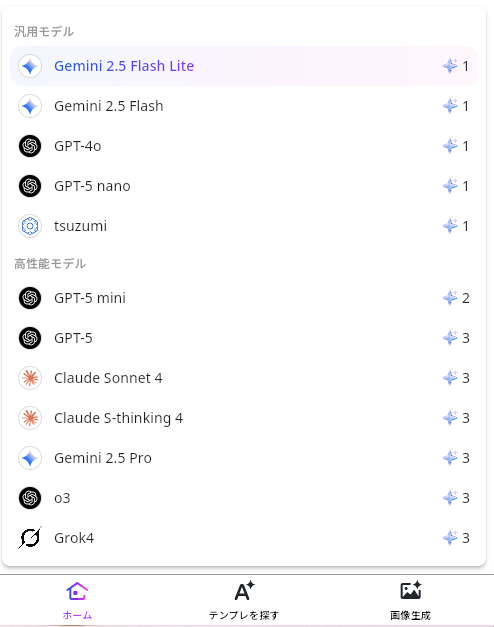Click the credit sparkle icon for GPT-5 mini

tap(450, 298)
